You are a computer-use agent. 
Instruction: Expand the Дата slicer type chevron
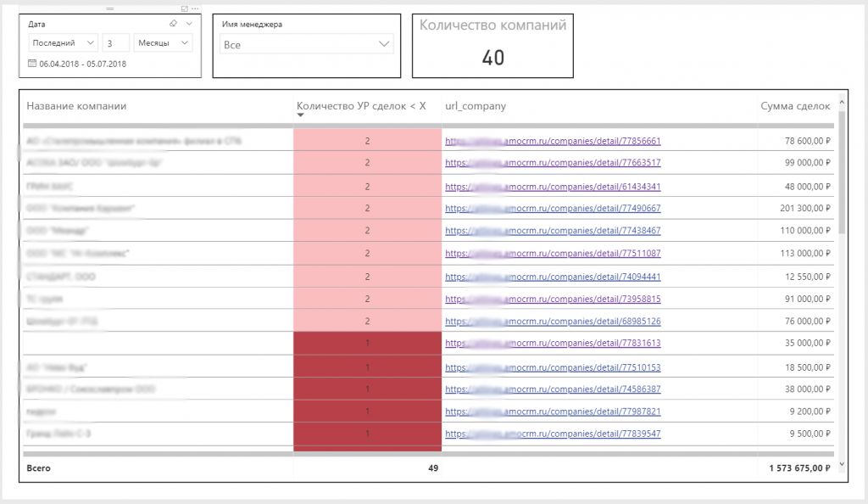pyautogui.click(x=189, y=23)
